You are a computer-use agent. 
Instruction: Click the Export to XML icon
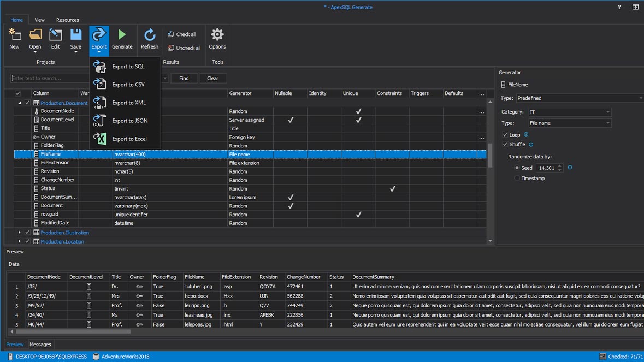tap(99, 102)
